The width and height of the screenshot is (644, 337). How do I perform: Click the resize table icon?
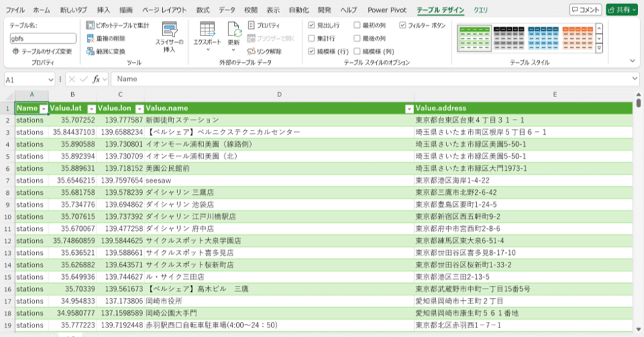coord(16,52)
